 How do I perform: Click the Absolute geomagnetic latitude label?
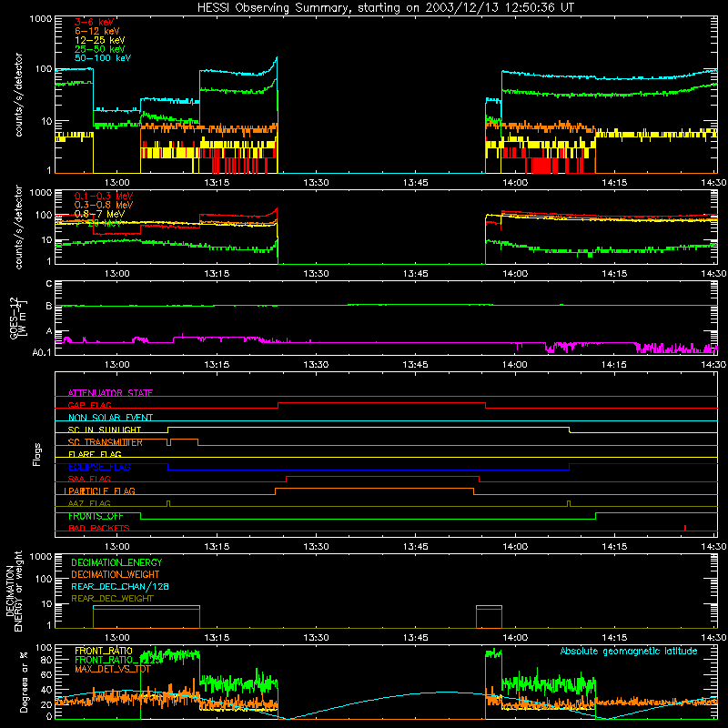click(x=629, y=651)
